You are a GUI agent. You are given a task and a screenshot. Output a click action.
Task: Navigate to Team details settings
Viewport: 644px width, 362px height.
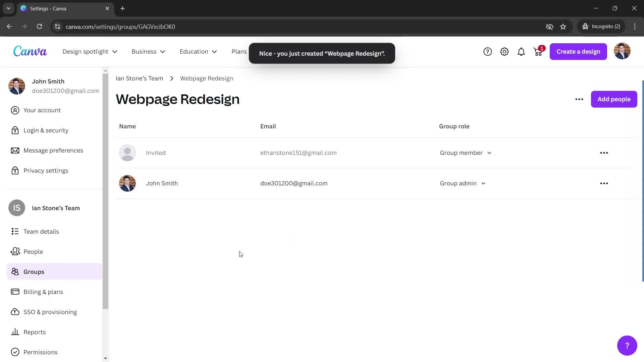(x=42, y=231)
